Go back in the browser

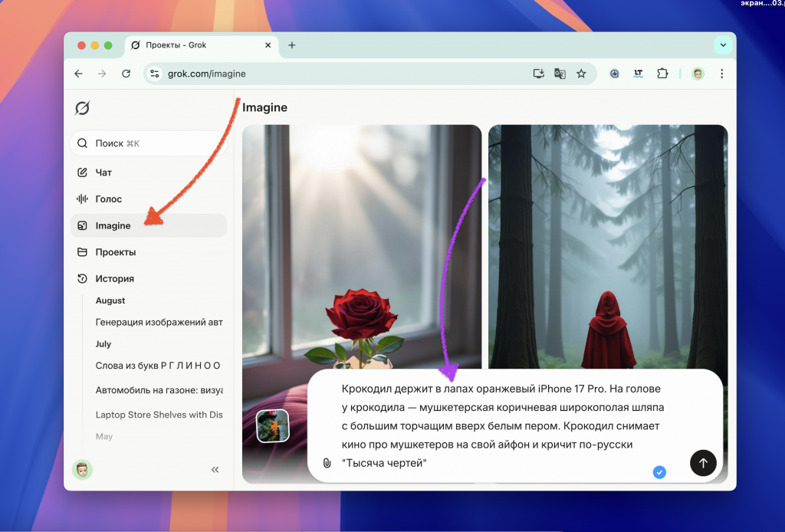point(79,74)
